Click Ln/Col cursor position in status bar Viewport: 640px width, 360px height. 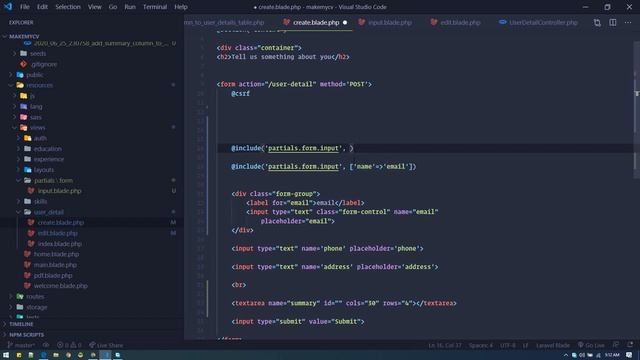click(x=445, y=345)
